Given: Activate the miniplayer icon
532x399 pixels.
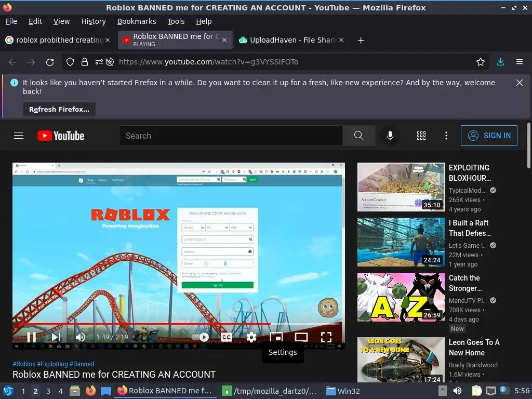Looking at the screenshot, I should tap(276, 337).
